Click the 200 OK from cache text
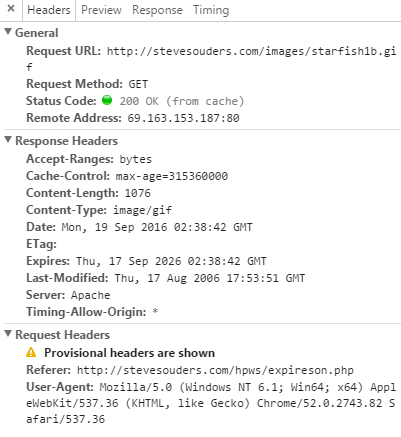This screenshot has height=437, width=401. point(182,101)
